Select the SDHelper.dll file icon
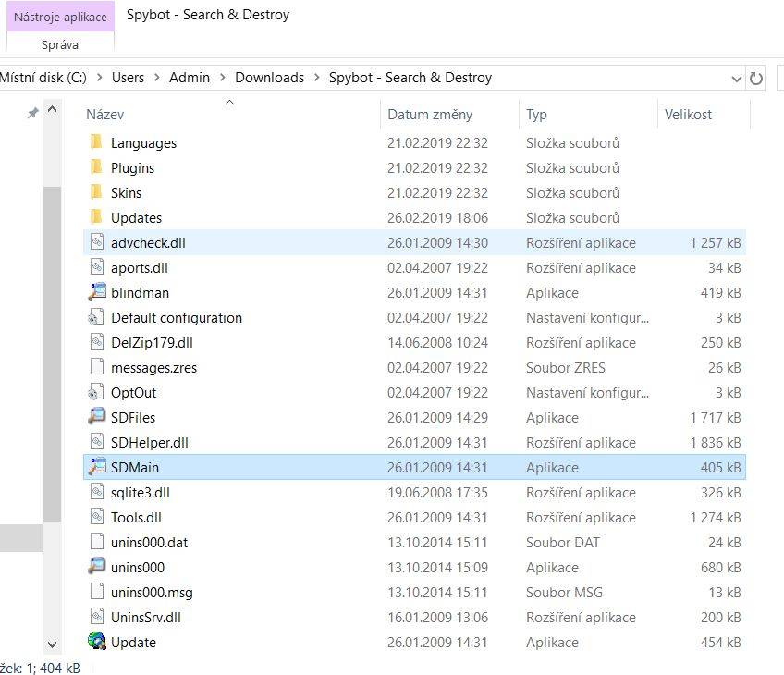The image size is (784, 675). [x=97, y=443]
